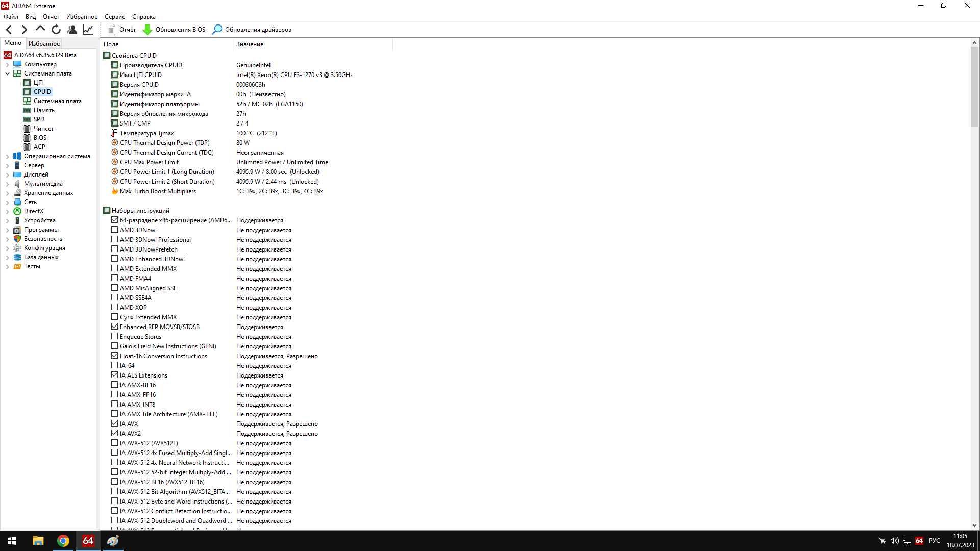The width and height of the screenshot is (980, 551).
Task: Open Google Chrome from the taskbar
Action: 63,541
